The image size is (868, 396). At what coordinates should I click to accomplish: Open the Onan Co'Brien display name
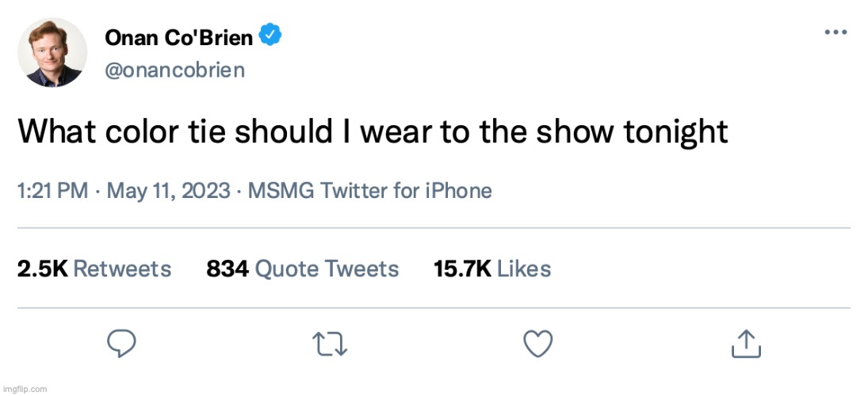point(178,37)
